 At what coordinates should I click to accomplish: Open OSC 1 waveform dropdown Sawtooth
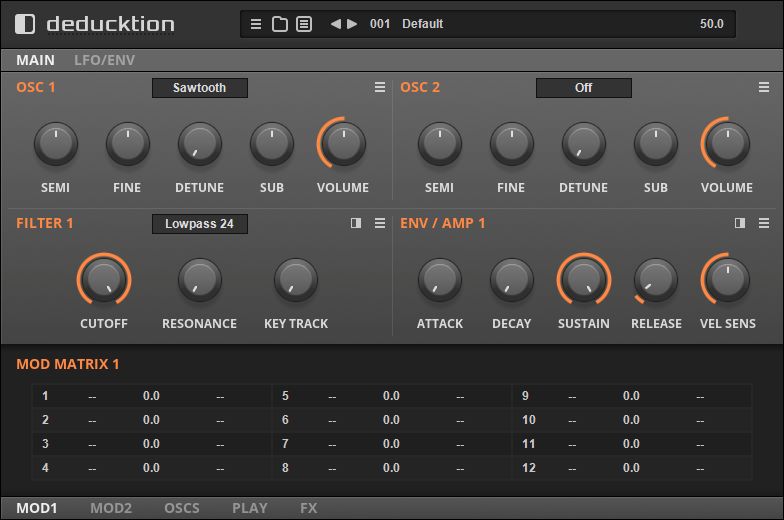click(200, 88)
